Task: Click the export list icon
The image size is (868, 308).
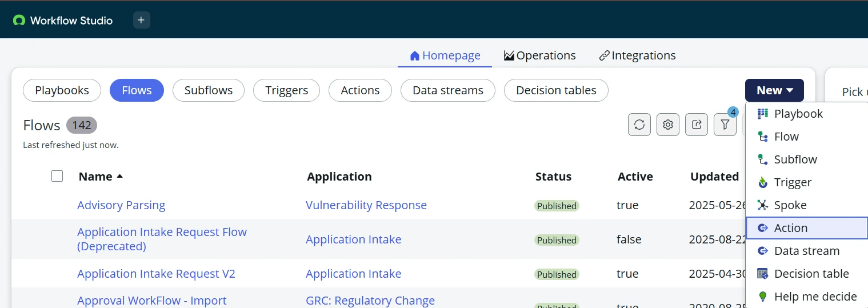Action: (697, 125)
